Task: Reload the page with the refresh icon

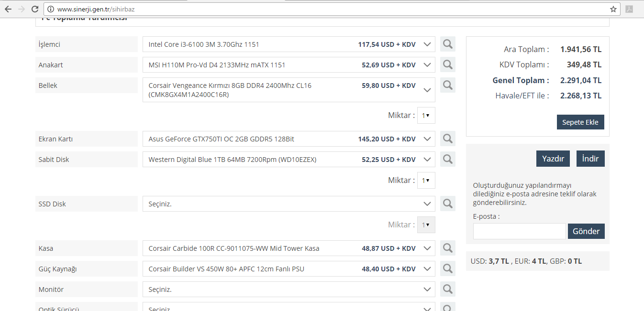Action: coord(34,9)
